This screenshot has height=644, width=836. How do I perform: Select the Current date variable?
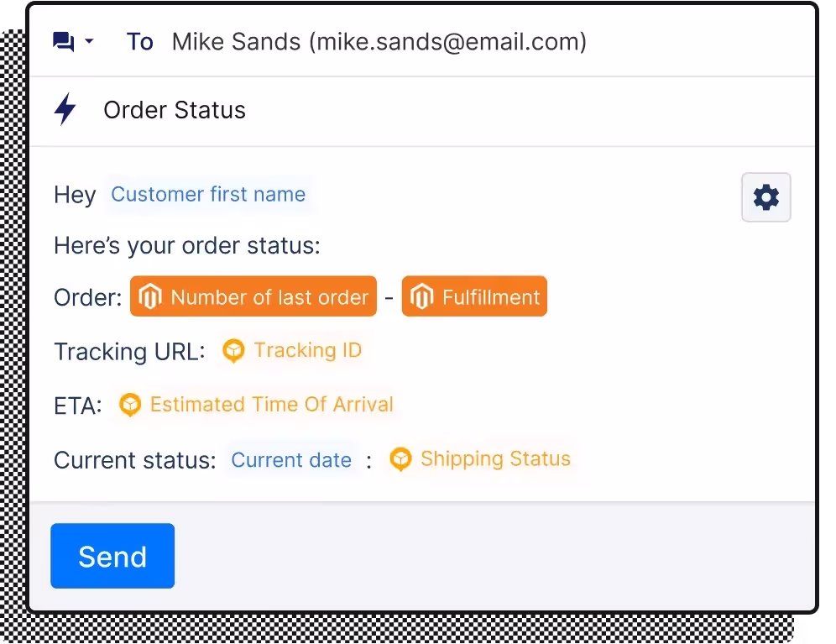pos(291,460)
